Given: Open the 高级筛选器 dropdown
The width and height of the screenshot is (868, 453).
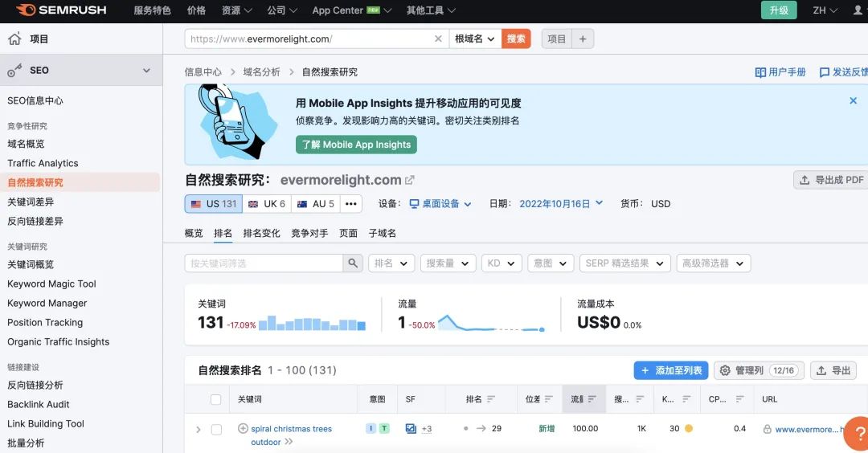Looking at the screenshot, I should pyautogui.click(x=714, y=263).
